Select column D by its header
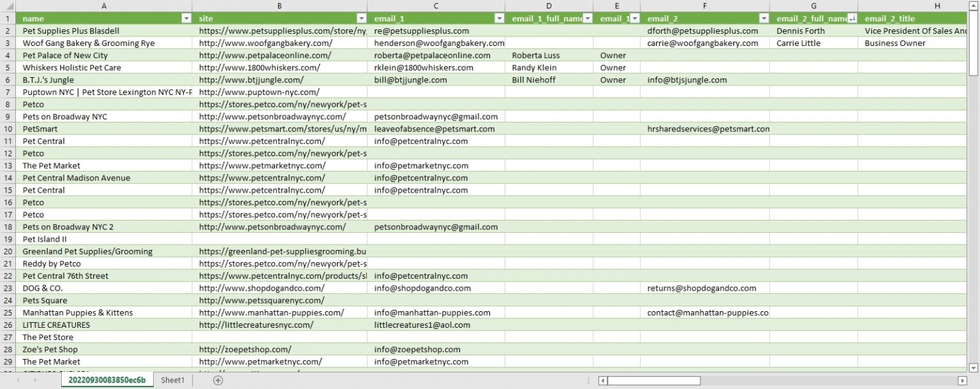Viewport: 980px width, 389px height. tap(548, 6)
